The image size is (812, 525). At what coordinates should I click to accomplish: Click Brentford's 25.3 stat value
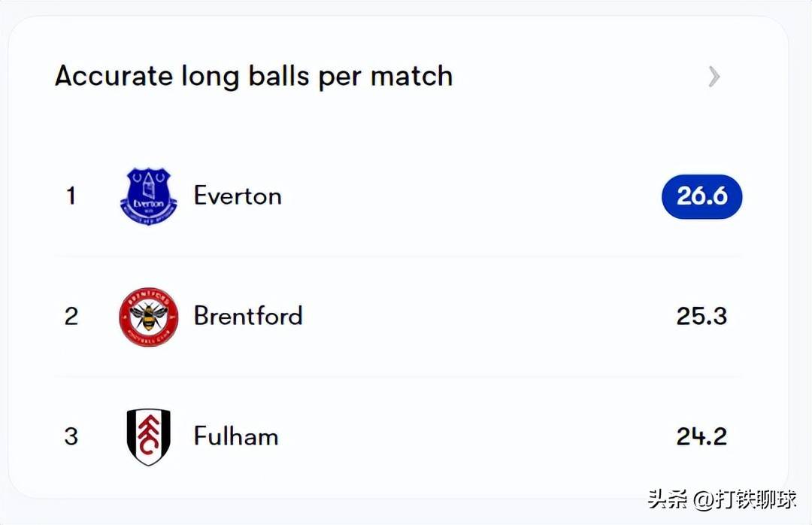(701, 316)
